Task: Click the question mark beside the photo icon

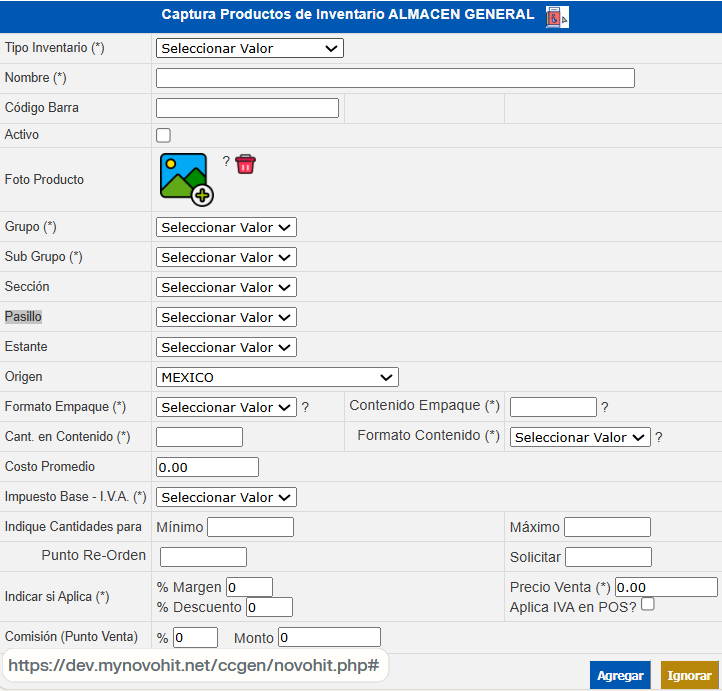Action: pos(226,162)
